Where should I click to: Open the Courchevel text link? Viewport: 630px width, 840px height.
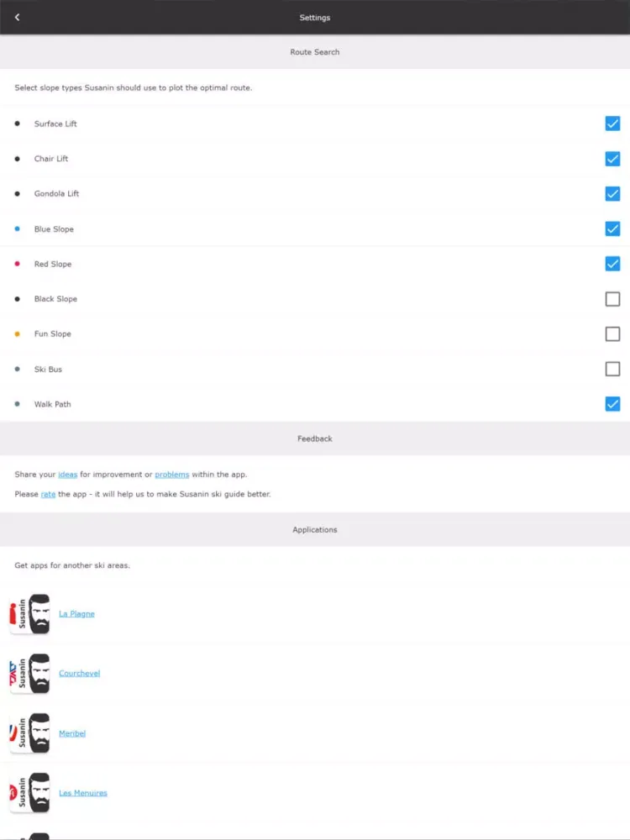point(79,674)
